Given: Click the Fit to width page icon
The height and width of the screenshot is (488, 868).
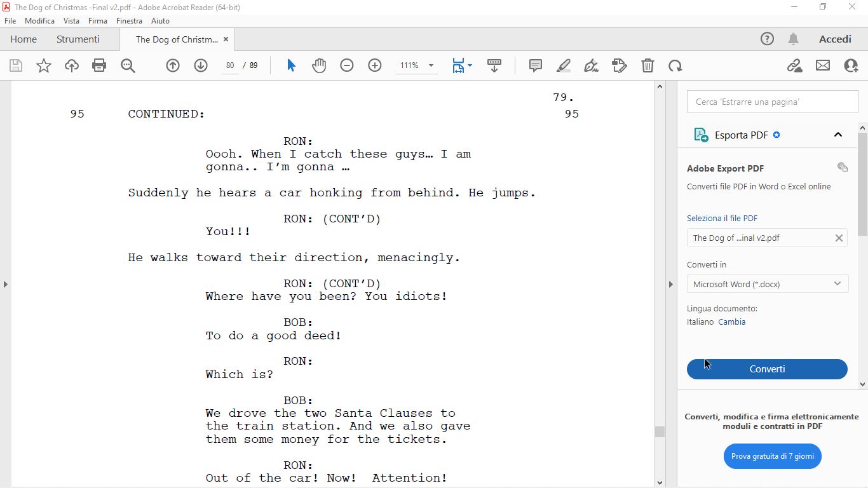Looking at the screenshot, I should [x=458, y=65].
